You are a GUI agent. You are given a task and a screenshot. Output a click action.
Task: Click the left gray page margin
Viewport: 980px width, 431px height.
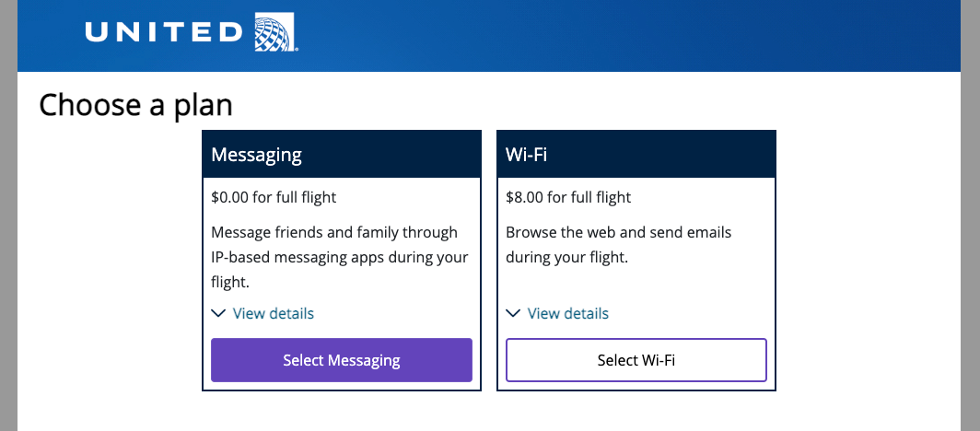coord(8,230)
